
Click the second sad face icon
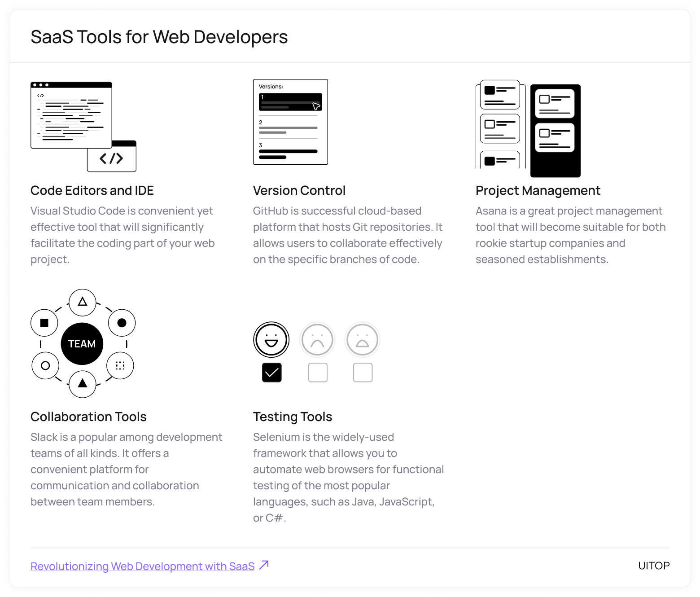pos(363,340)
